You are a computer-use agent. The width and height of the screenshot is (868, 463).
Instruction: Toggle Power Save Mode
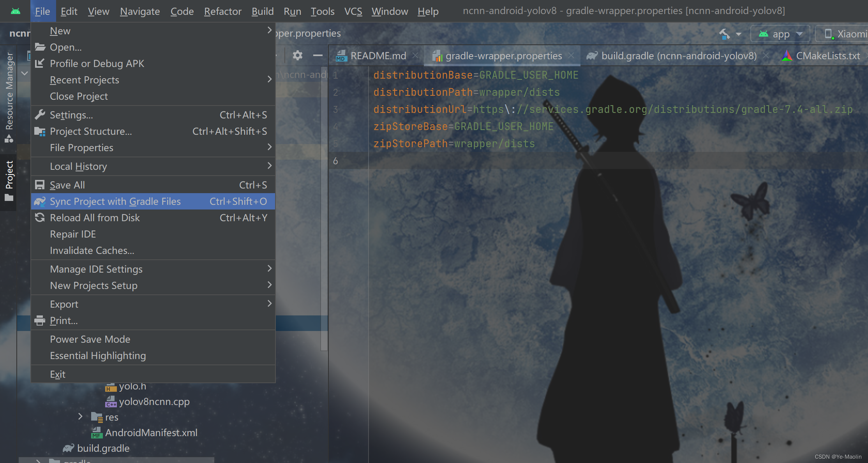click(153, 339)
